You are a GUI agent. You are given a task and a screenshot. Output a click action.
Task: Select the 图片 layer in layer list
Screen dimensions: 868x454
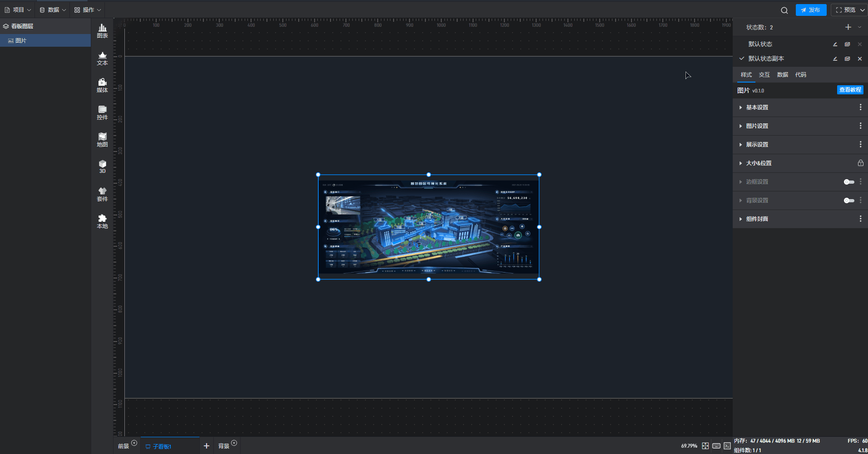coord(21,40)
